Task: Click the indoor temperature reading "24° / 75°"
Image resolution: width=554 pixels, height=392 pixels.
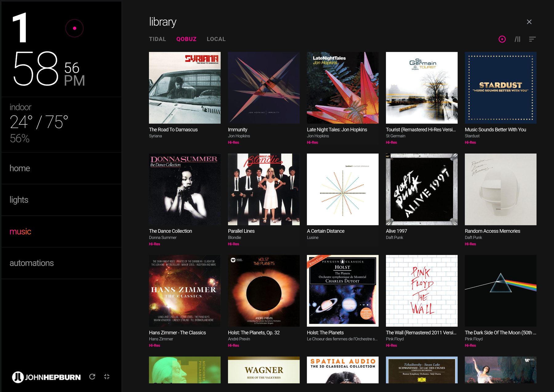Action: coord(39,122)
